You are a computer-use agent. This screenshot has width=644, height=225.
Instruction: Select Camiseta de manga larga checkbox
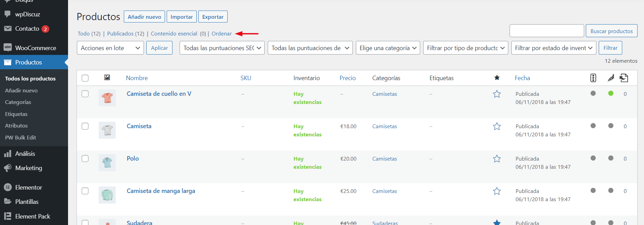click(85, 191)
